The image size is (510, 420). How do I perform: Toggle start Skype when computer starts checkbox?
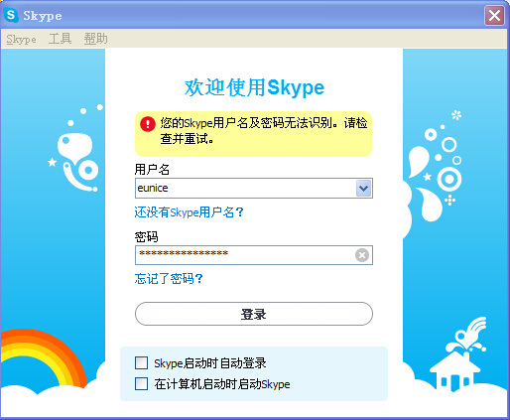141,384
